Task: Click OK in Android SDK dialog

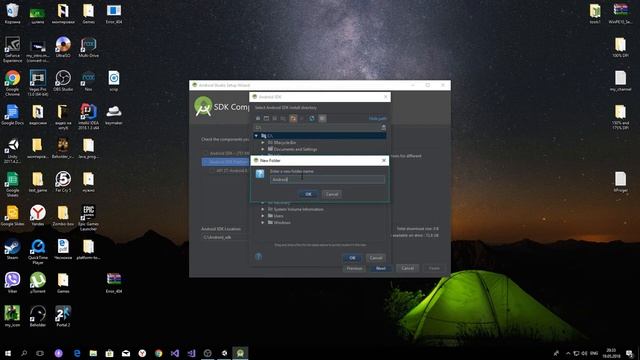Action: click(352, 258)
